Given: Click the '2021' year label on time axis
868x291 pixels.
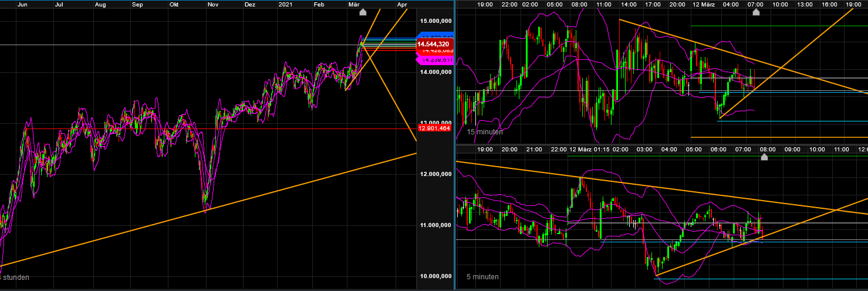Looking at the screenshot, I should [x=286, y=4].
